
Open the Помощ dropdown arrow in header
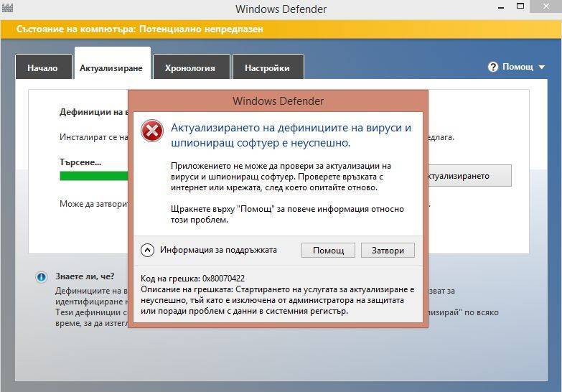tap(542, 67)
